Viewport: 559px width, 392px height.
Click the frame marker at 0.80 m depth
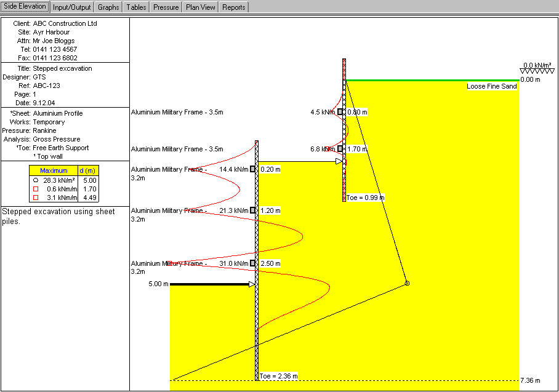(340, 112)
